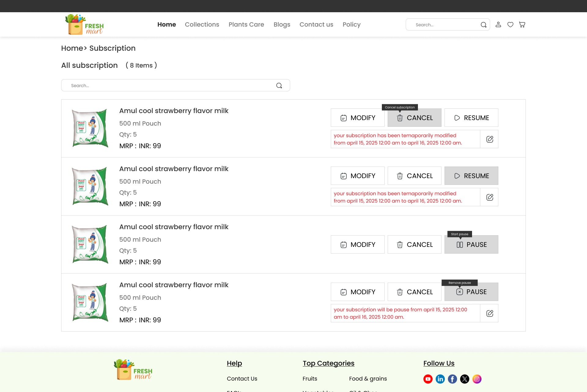Click the 'Top Categories' footer heading
The image size is (587, 392).
[x=328, y=363]
